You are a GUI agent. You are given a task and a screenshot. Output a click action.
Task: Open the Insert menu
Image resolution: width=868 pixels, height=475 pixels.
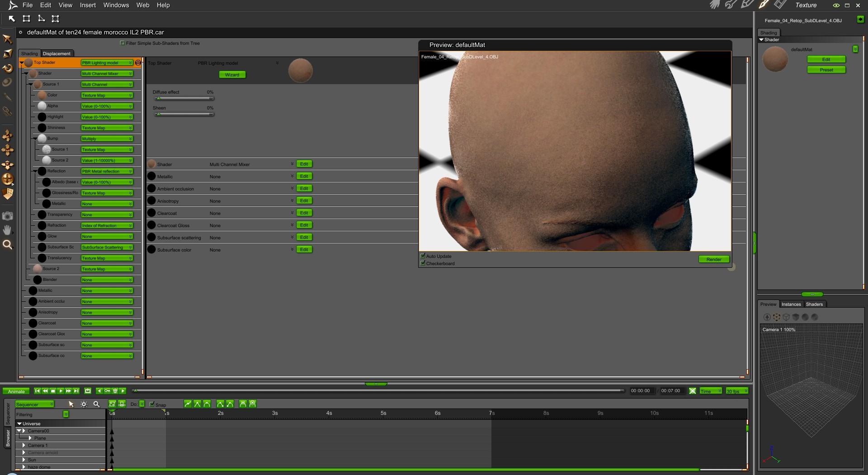(x=88, y=5)
